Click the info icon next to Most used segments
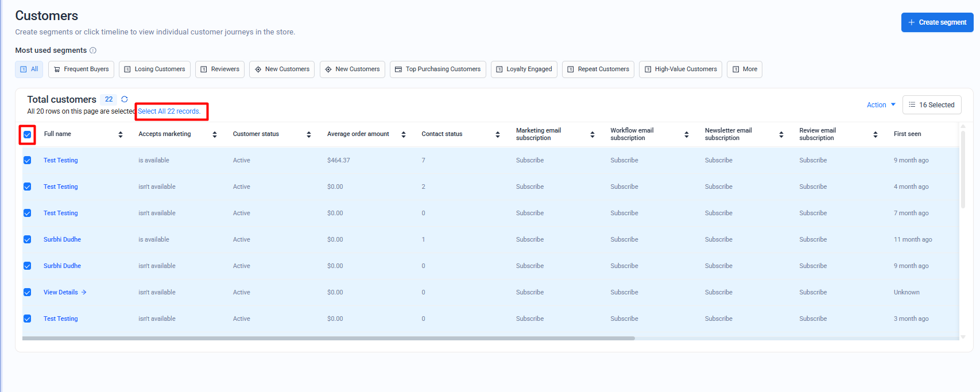The image size is (980, 392). (93, 51)
